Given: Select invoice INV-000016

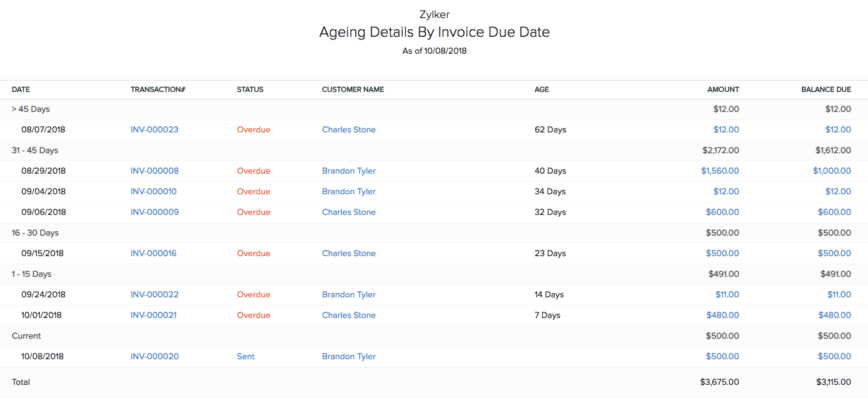Looking at the screenshot, I should (x=154, y=254).
